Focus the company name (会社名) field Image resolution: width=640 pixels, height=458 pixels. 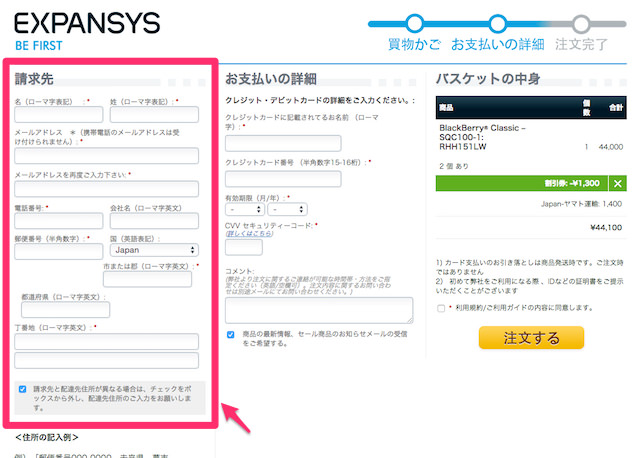(154, 221)
